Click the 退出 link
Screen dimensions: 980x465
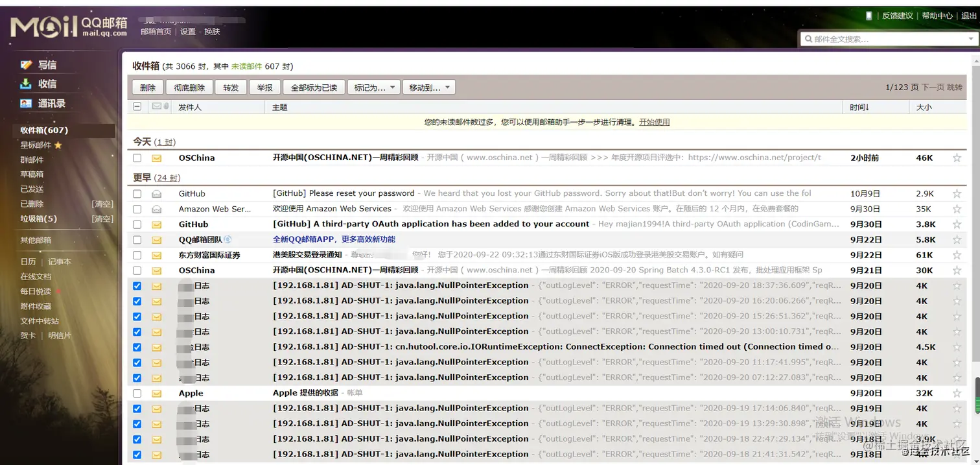pos(969,16)
